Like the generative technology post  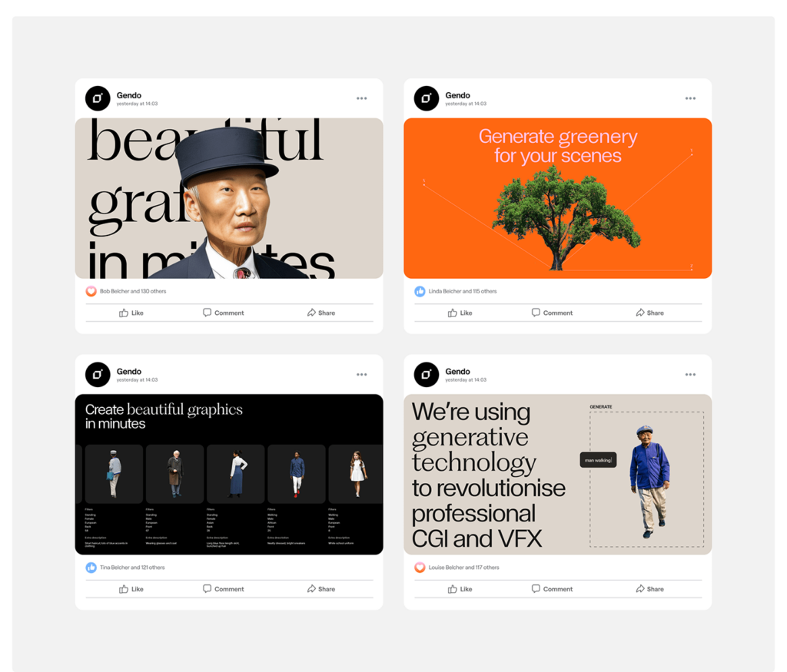pyautogui.click(x=460, y=589)
